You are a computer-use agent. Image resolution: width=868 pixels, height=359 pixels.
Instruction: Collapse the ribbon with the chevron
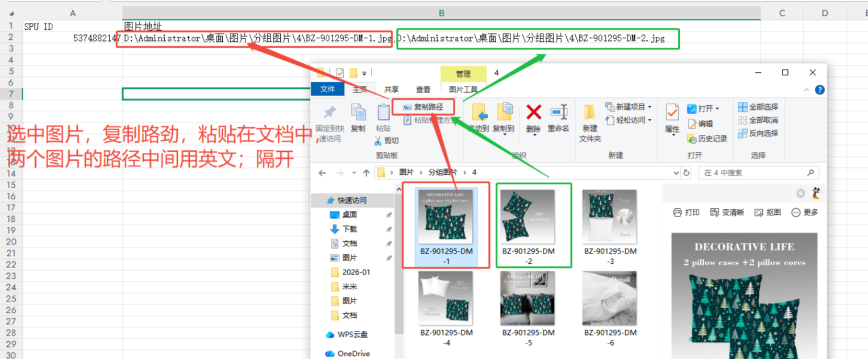[x=806, y=90]
